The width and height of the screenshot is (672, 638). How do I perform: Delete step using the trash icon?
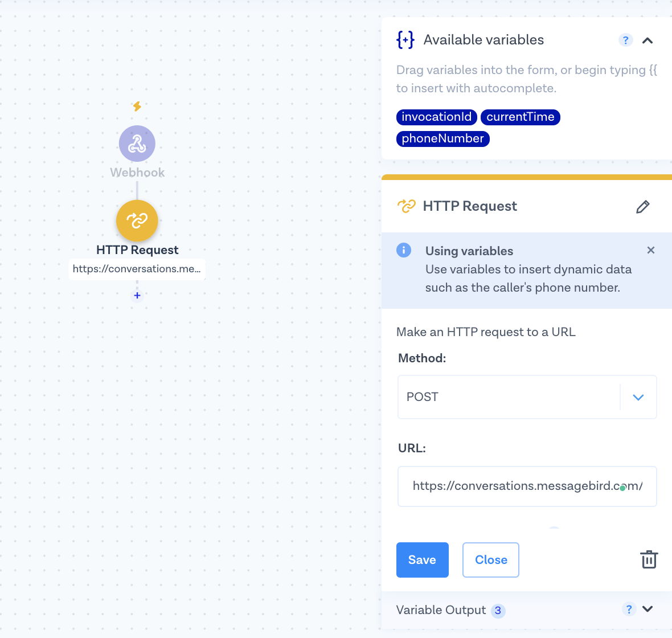(649, 559)
